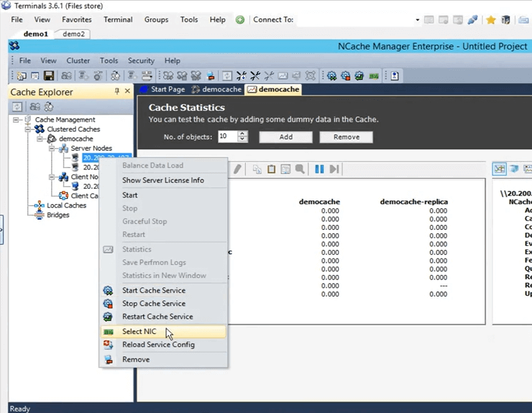Image resolution: width=532 pixels, height=413 pixels.
Task: Decrease the No. of objects value
Action: click(242, 139)
